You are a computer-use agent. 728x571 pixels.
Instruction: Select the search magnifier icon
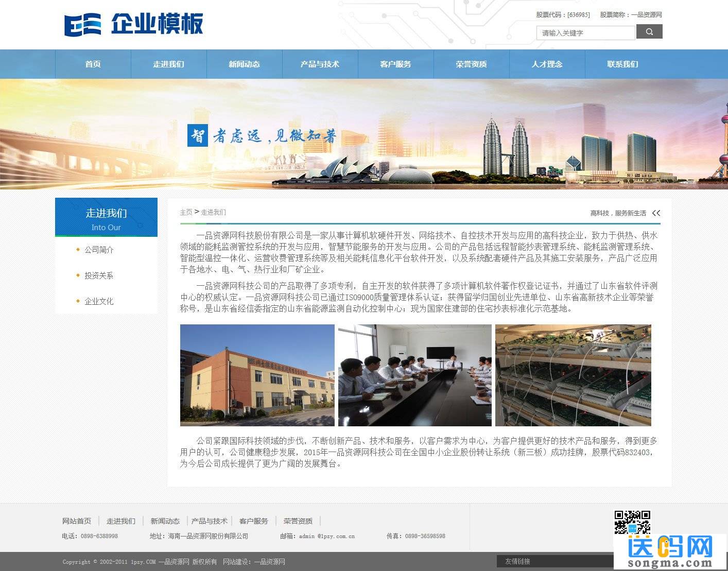tap(649, 32)
